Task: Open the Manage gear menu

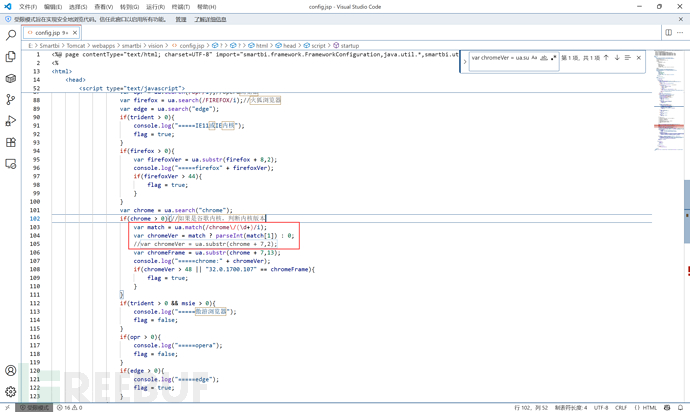Action: point(11,391)
